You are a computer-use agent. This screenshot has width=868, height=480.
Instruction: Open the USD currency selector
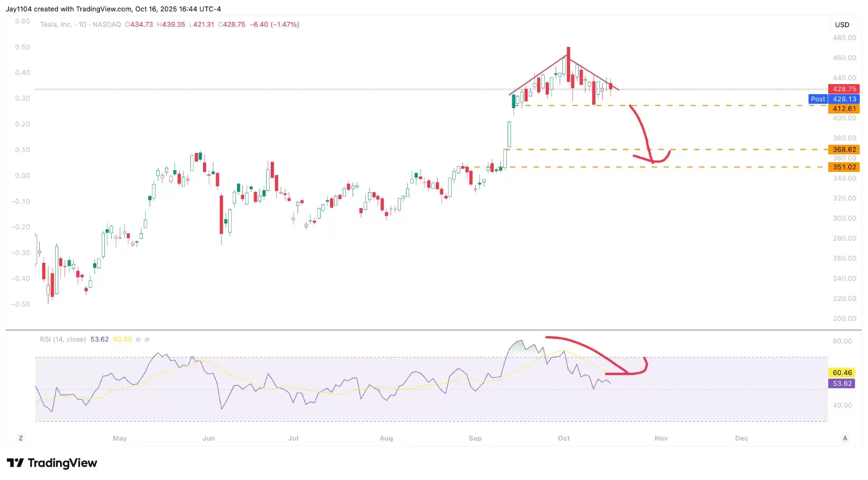tap(841, 25)
